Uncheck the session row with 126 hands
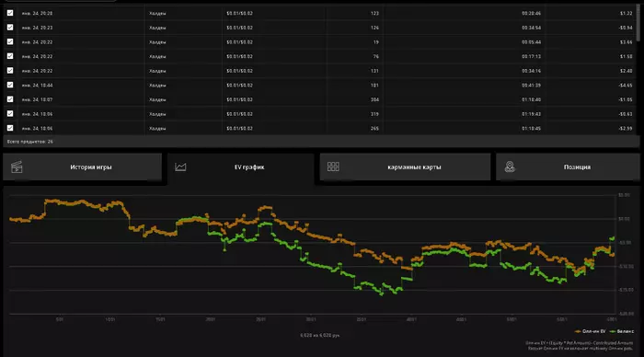 [10, 28]
